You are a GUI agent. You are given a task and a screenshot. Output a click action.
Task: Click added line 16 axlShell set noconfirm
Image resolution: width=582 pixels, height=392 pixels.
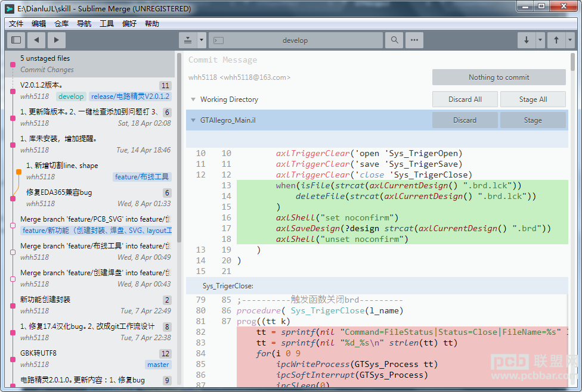403,217
